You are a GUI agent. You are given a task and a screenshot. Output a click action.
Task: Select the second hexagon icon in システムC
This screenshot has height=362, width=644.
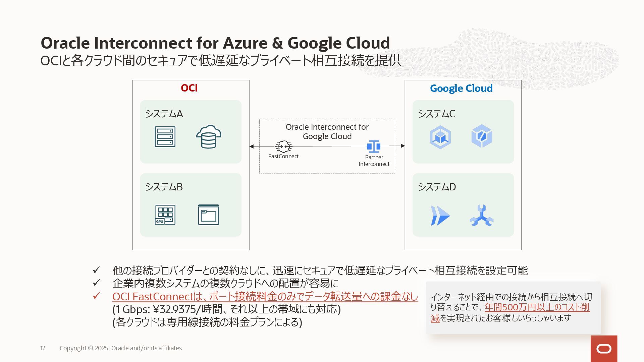482,136
